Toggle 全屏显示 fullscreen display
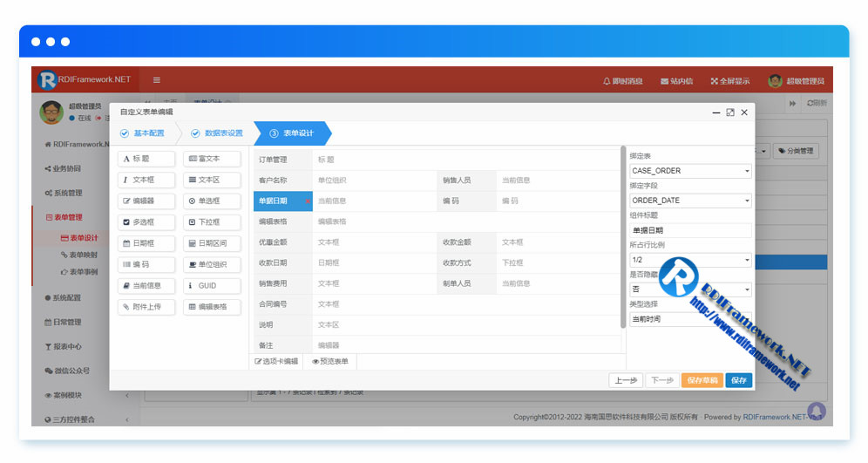Viewport: 868px width, 463px height. (x=730, y=81)
